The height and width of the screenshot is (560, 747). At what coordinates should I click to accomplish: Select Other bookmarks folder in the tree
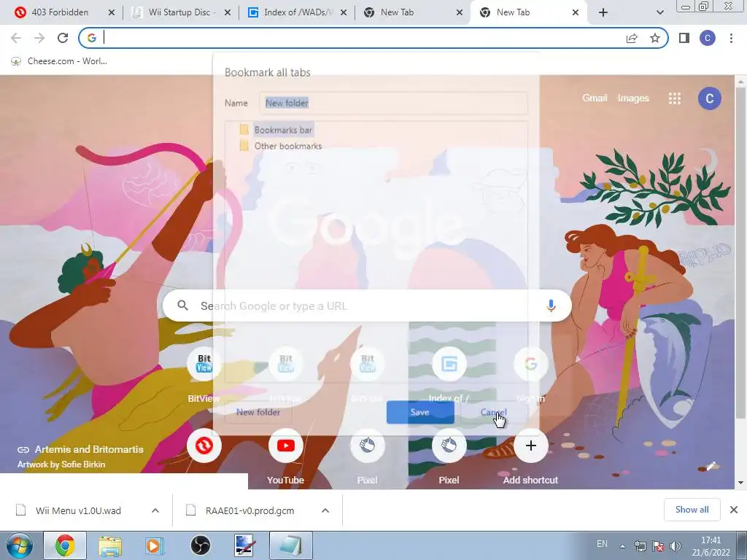(287, 146)
